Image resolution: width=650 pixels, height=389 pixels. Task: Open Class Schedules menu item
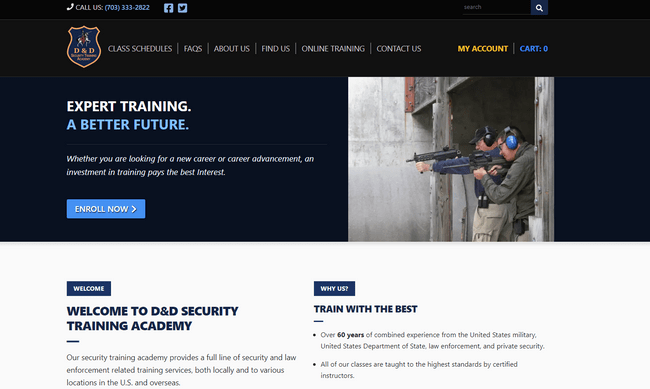[x=140, y=49]
